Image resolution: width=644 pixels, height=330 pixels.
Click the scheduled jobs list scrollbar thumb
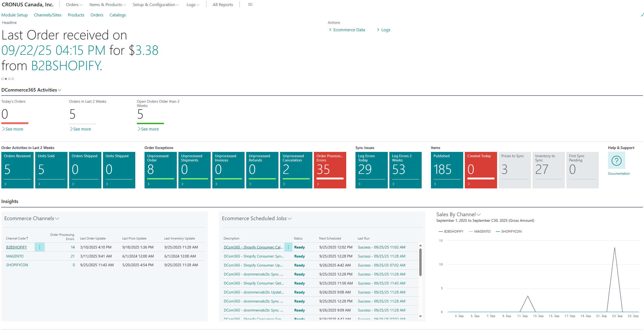click(x=420, y=263)
